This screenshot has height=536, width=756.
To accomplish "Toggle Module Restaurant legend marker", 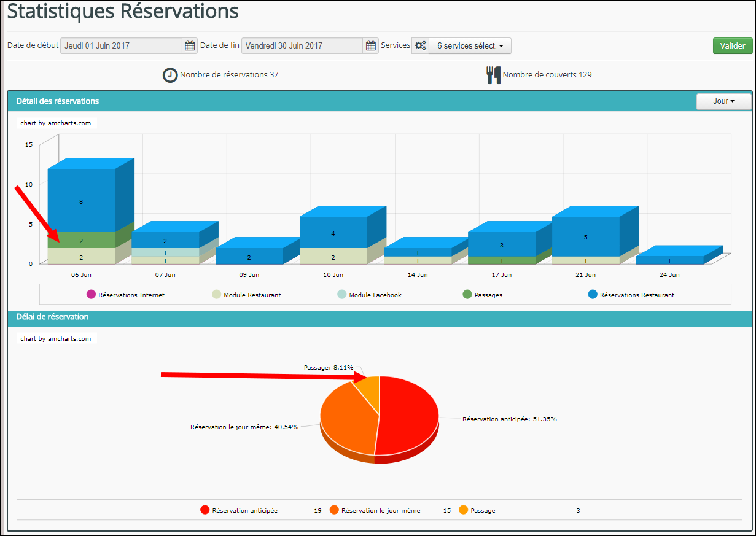I will click(216, 295).
